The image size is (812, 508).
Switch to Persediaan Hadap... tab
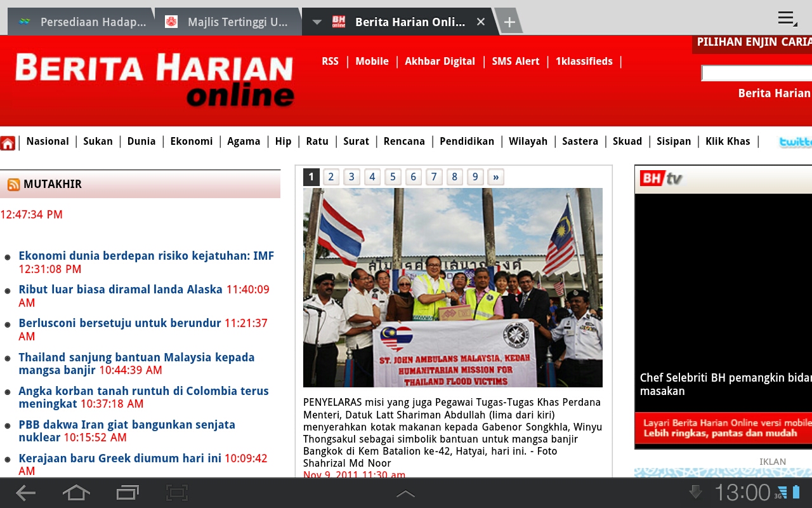80,22
